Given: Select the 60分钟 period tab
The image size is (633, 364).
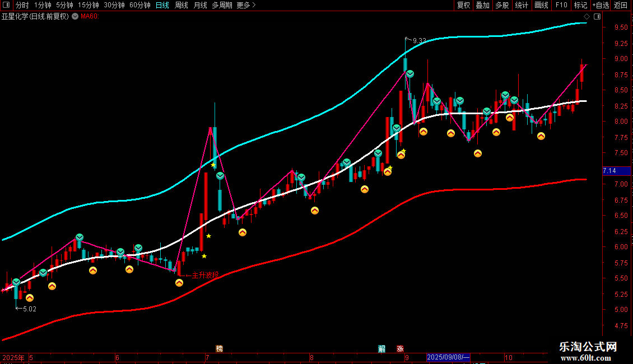Looking at the screenshot, I should tap(139, 5).
